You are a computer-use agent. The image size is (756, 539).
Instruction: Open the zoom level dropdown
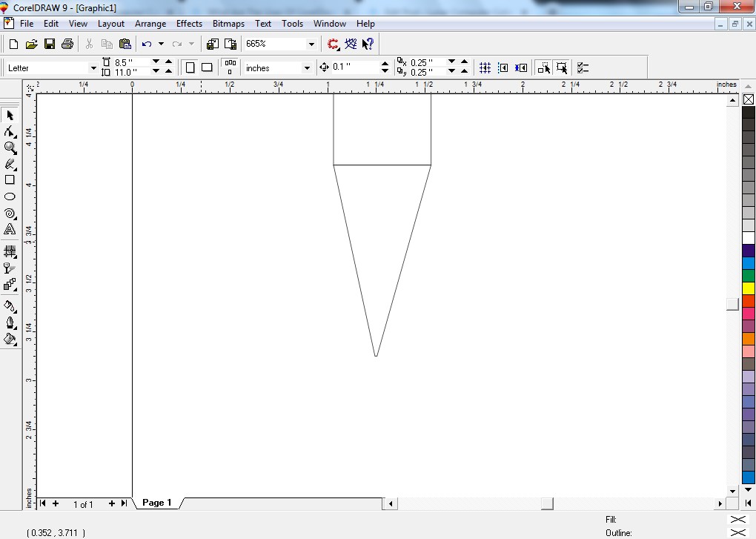point(311,44)
